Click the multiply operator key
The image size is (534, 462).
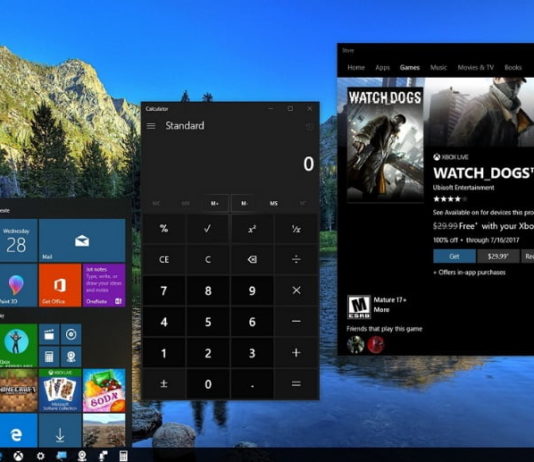coord(296,290)
